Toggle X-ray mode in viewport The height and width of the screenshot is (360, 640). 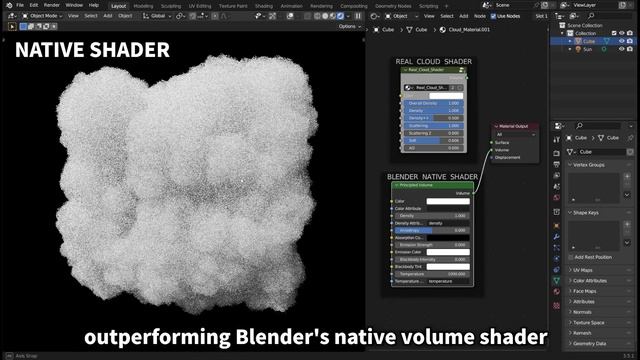(x=307, y=16)
